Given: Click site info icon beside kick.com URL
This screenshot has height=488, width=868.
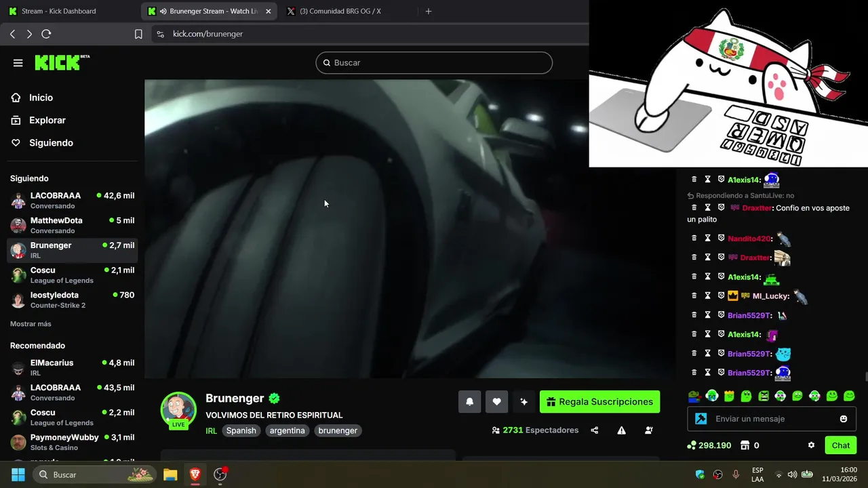Looking at the screenshot, I should [160, 34].
